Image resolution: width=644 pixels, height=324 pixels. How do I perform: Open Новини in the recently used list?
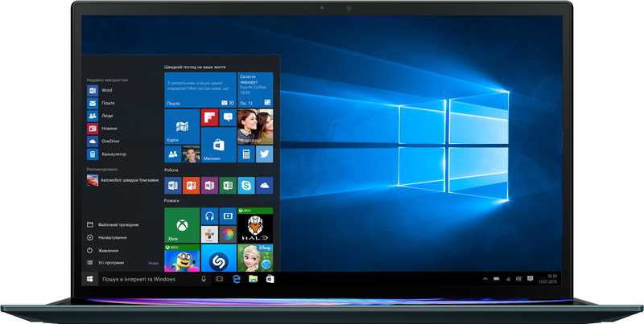101,129
